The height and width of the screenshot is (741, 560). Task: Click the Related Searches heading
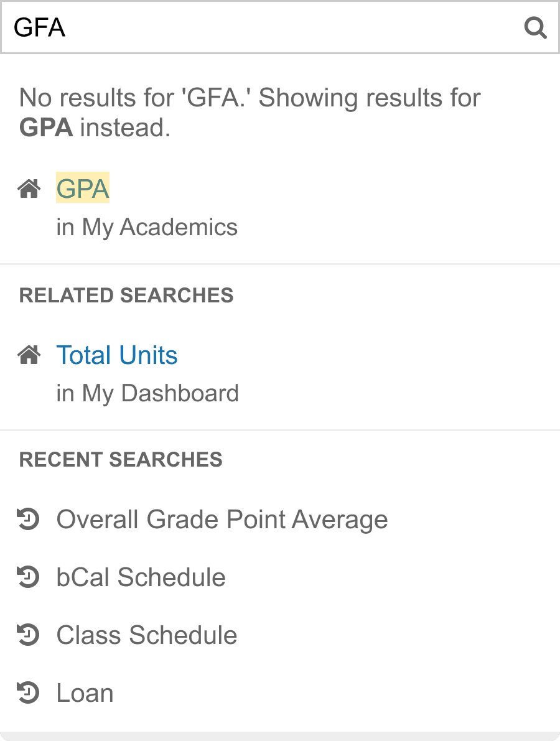126,295
